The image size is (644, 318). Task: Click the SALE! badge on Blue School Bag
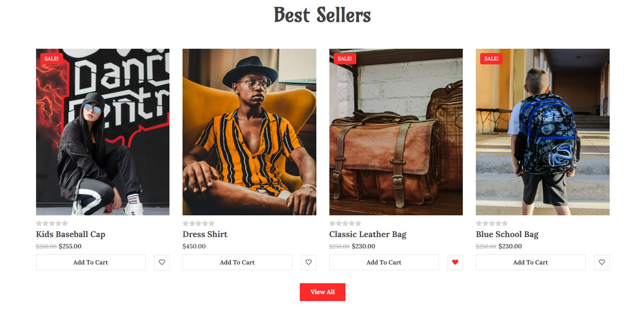tap(491, 59)
